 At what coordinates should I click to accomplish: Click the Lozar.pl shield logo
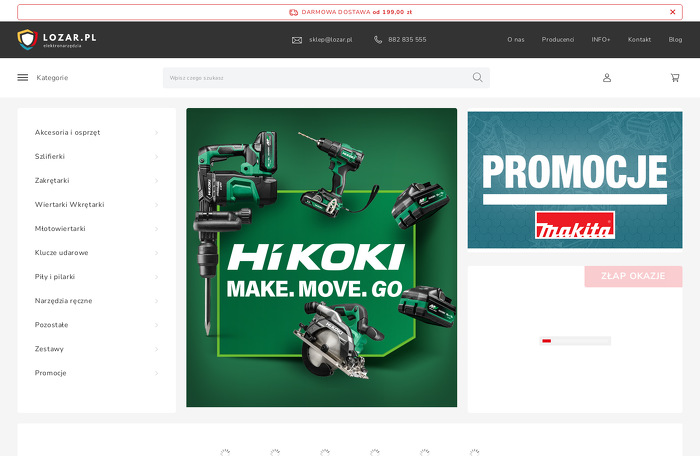click(27, 39)
